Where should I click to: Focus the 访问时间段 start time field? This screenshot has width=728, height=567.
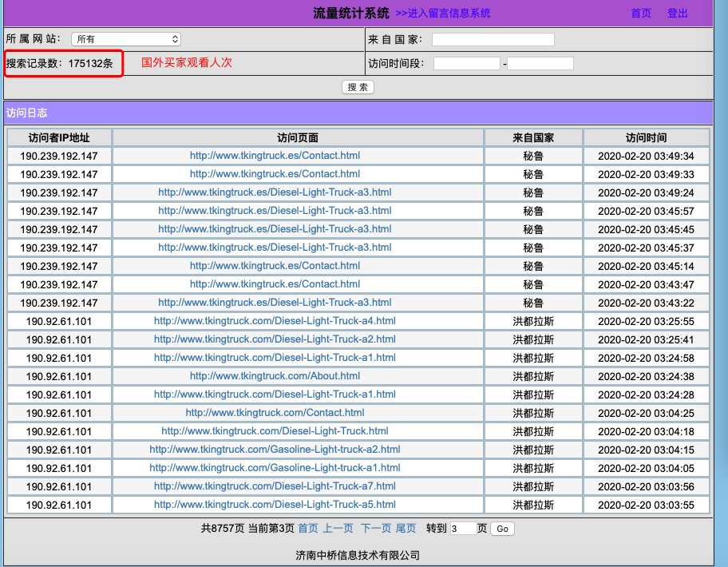coord(467,64)
